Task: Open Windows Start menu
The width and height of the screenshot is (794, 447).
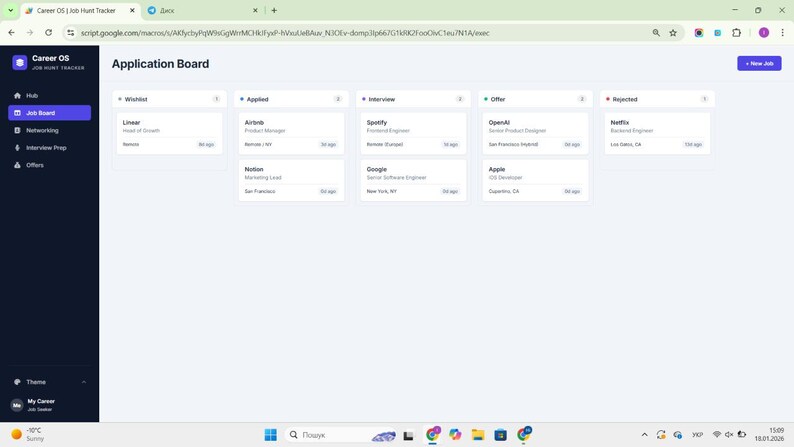Action: tap(271, 435)
